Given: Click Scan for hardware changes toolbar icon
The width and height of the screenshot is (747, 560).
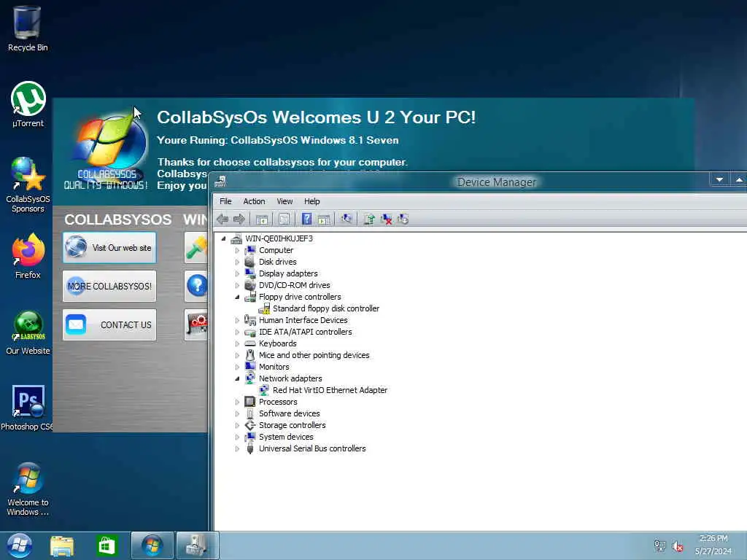Looking at the screenshot, I should point(347,219).
